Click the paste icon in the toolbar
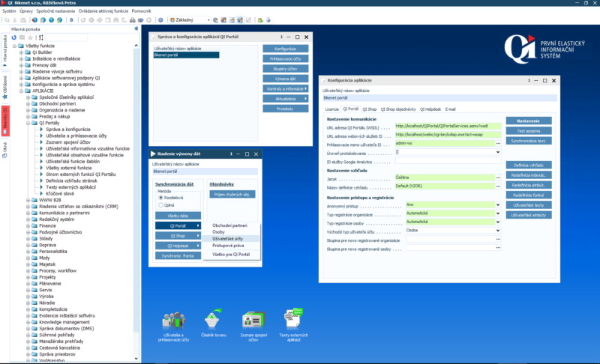 tap(23, 20)
